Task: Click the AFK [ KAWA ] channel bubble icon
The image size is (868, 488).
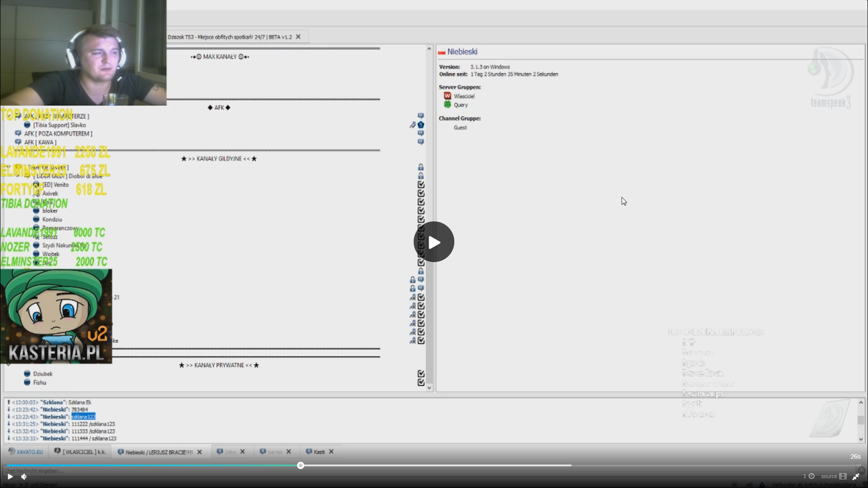Action: (x=18, y=142)
